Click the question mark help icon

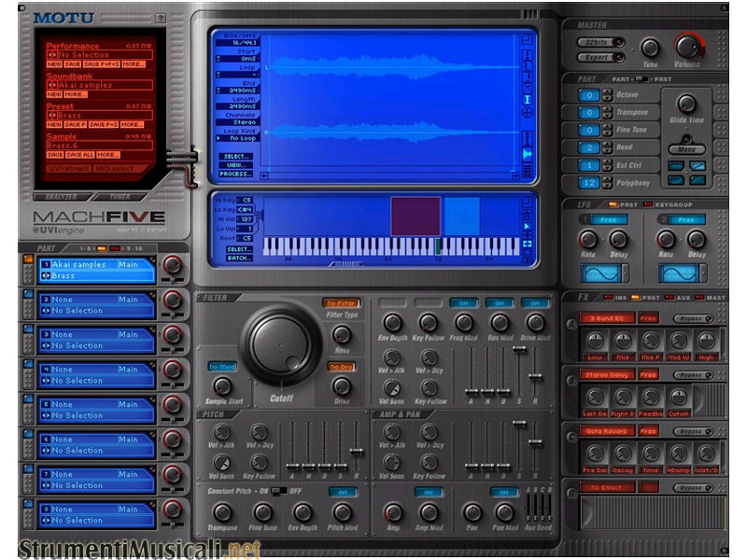click(161, 17)
